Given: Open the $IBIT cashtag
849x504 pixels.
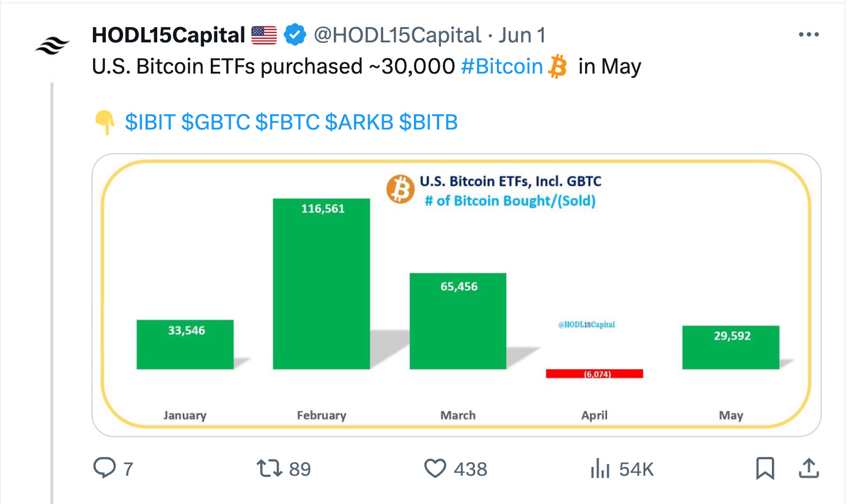Looking at the screenshot, I should click(150, 122).
